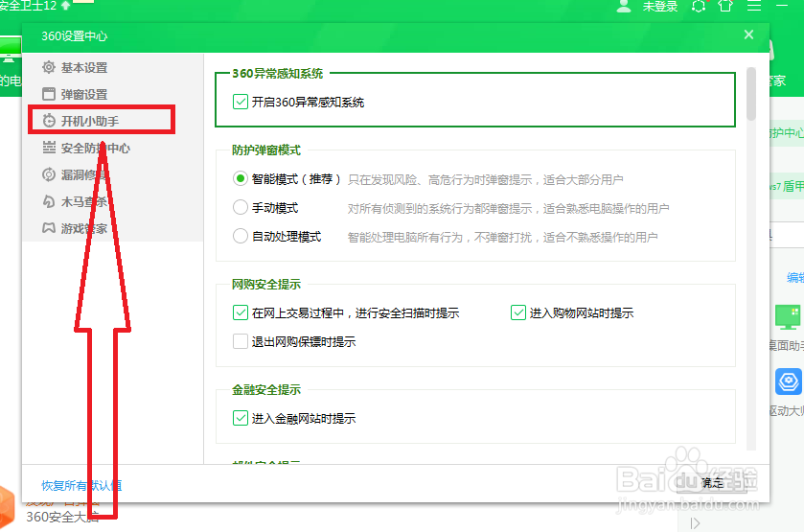The image size is (804, 532).
Task: Click the blue hexagon driver icon at right
Action: coord(788,382)
